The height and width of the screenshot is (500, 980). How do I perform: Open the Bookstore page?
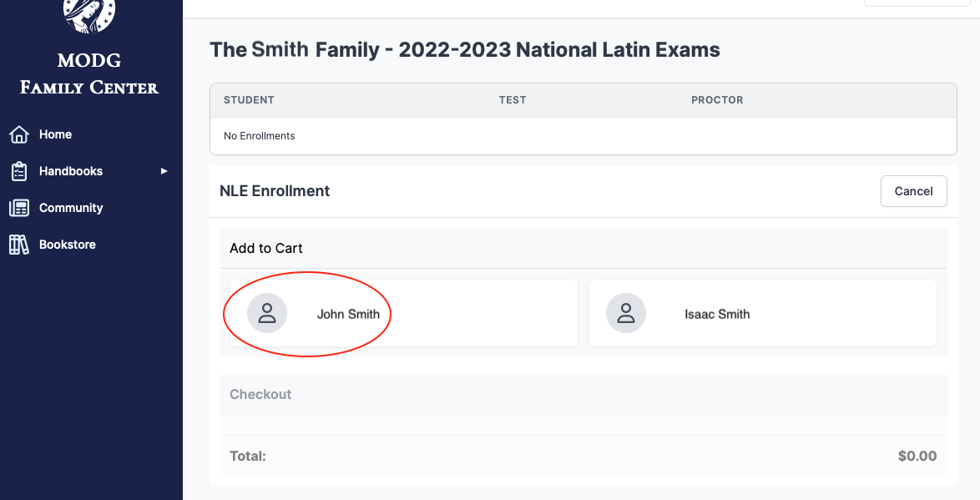[67, 245]
